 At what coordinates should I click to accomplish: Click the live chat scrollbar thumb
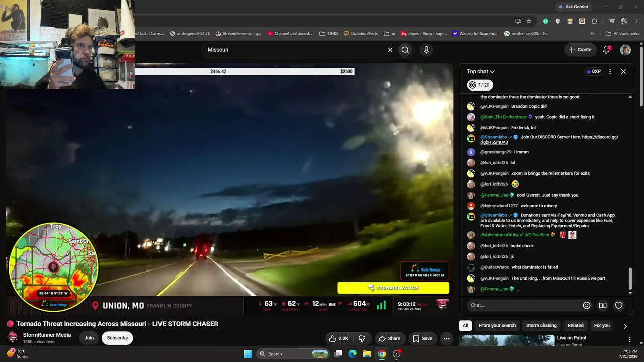coord(630,279)
